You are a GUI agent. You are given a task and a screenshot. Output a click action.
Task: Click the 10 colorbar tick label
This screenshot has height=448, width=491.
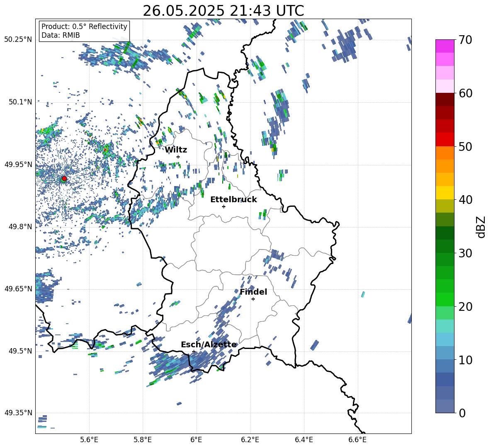tap(465, 360)
